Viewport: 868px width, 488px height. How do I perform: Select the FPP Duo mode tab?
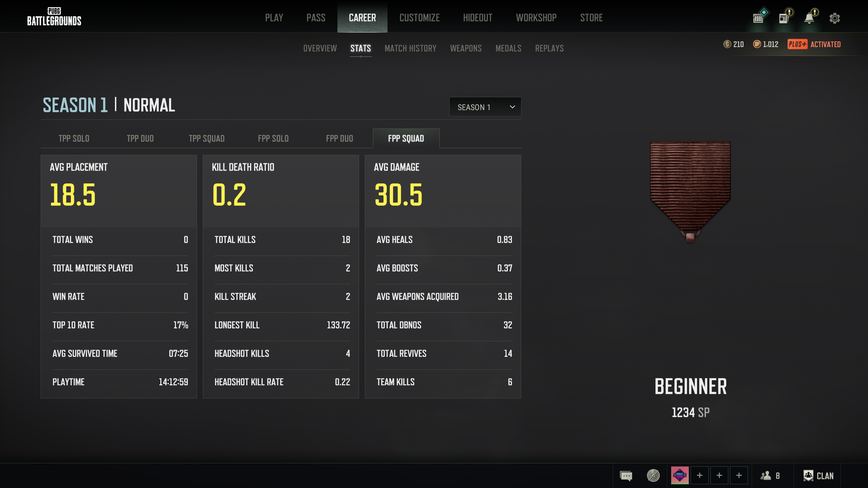[340, 138]
